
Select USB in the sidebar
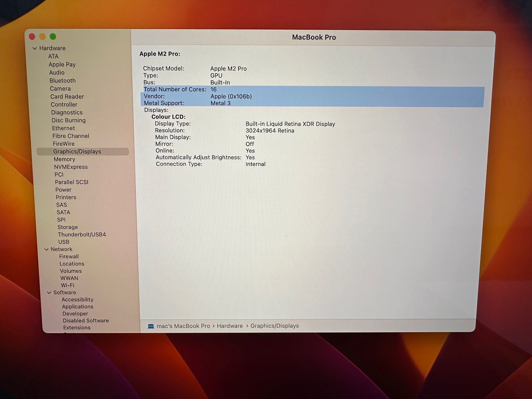pyautogui.click(x=64, y=242)
